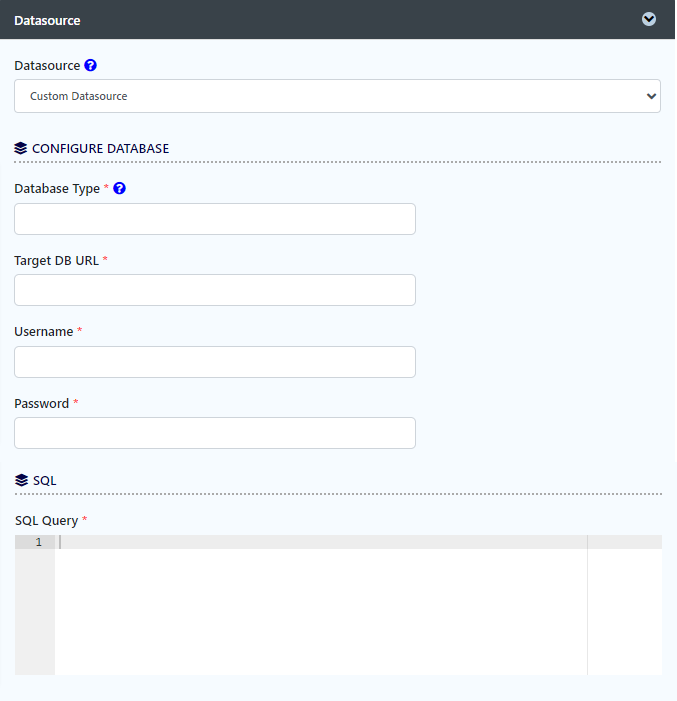The height and width of the screenshot is (701, 677).
Task: Click the Configure Database layers icon
Action: click(x=21, y=148)
